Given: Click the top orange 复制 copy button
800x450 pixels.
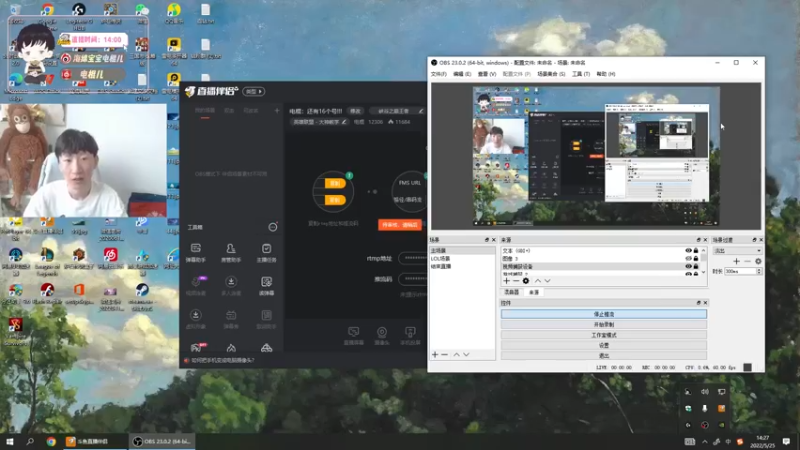Looking at the screenshot, I should click(x=335, y=184).
